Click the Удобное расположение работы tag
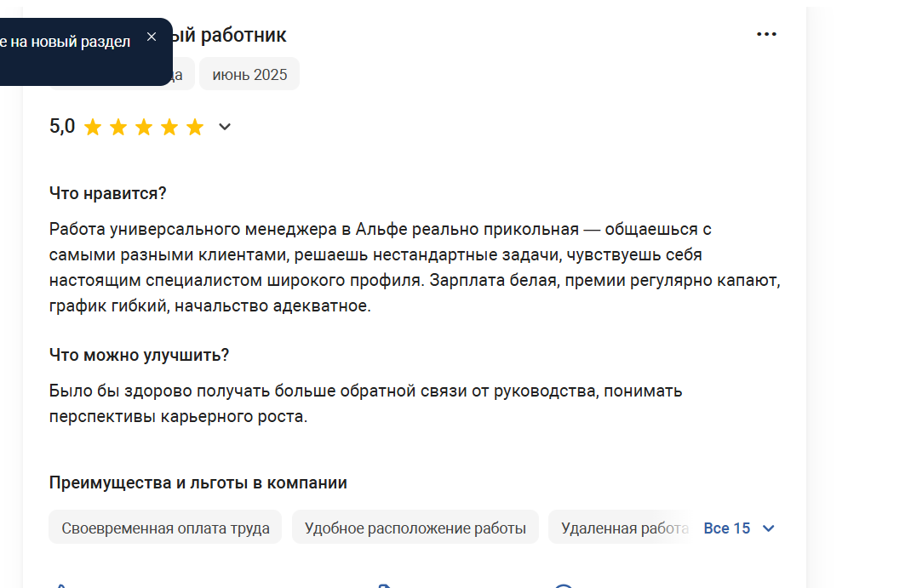This screenshot has width=911, height=588. 415,528
